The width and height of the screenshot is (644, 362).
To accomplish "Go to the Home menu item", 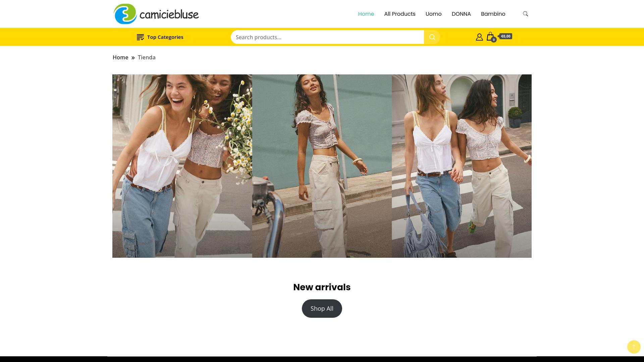I will (x=366, y=14).
